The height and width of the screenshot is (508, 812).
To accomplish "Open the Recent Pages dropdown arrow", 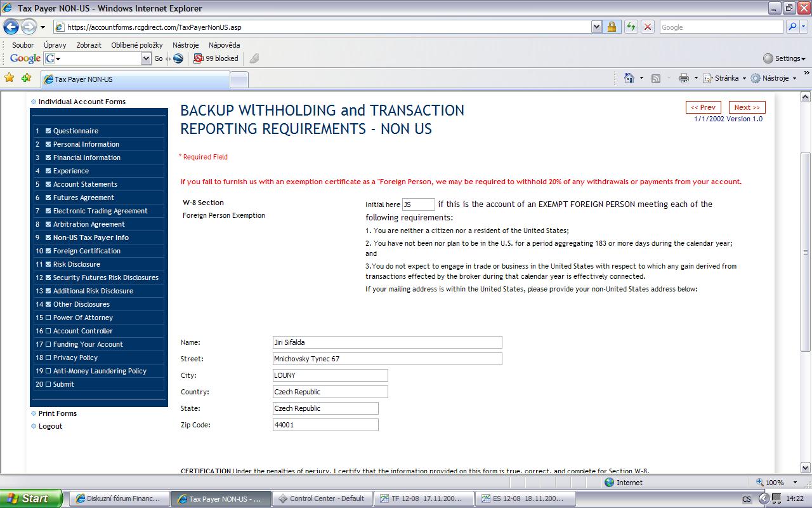I will click(43, 27).
